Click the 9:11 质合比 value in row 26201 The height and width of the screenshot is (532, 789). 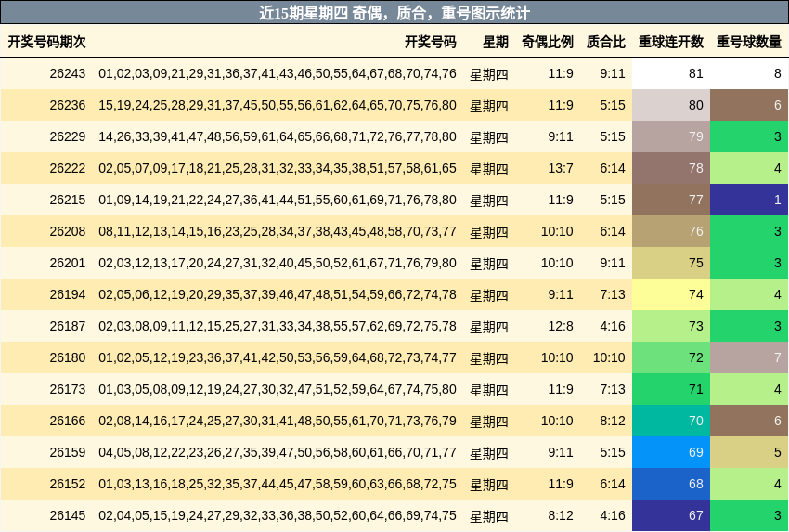pyautogui.click(x=613, y=264)
